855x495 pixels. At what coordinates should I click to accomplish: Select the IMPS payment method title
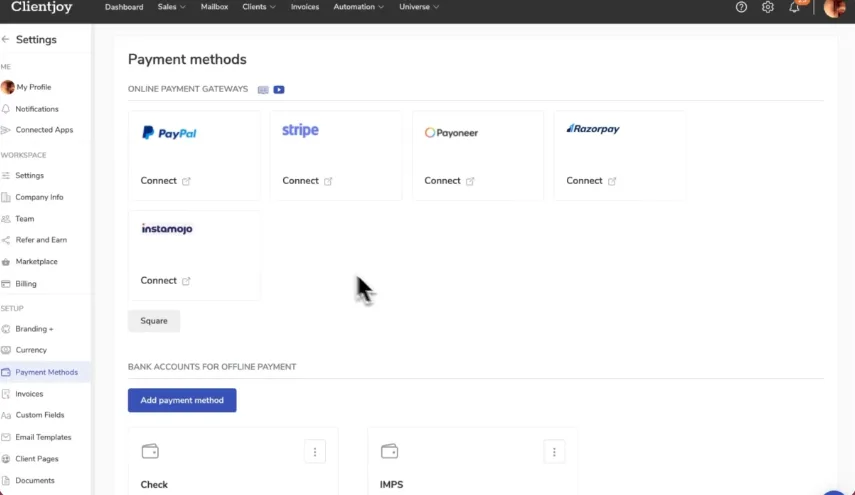pos(392,485)
